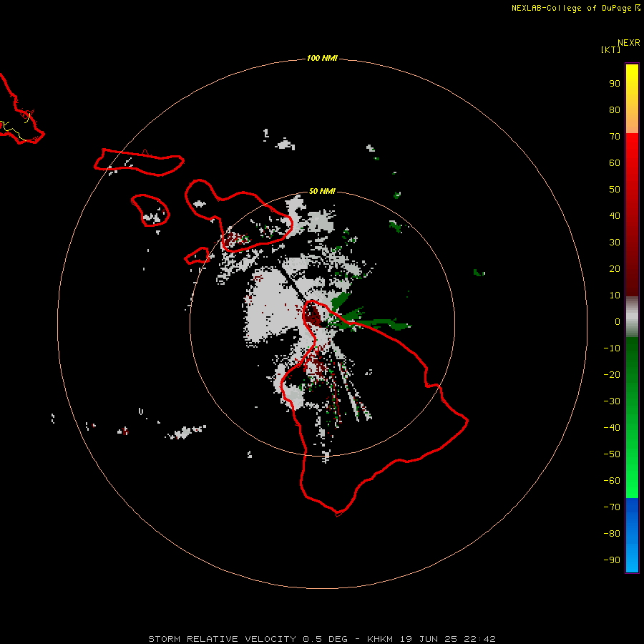Click the -30 knot scale label
The width and height of the screenshot is (644, 644).
612,401
